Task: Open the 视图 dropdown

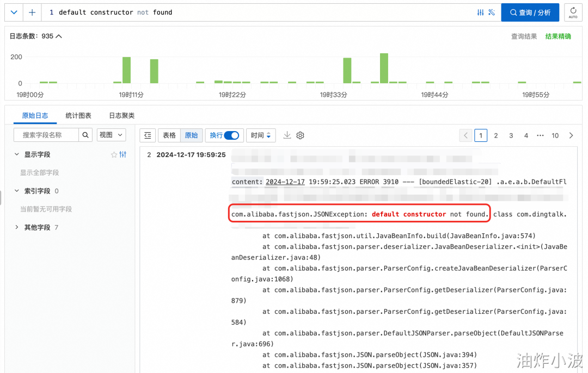Action: [x=112, y=135]
